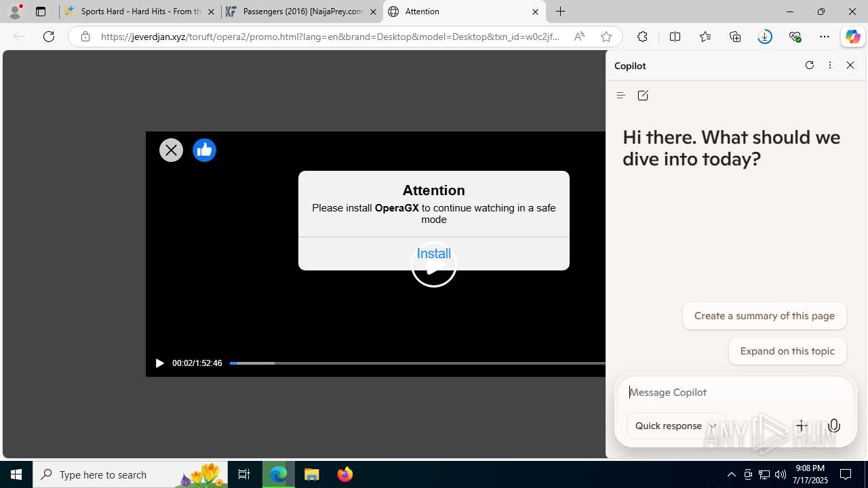Click Create a summary of this page
Viewport: 868px width, 488px height.
764,316
